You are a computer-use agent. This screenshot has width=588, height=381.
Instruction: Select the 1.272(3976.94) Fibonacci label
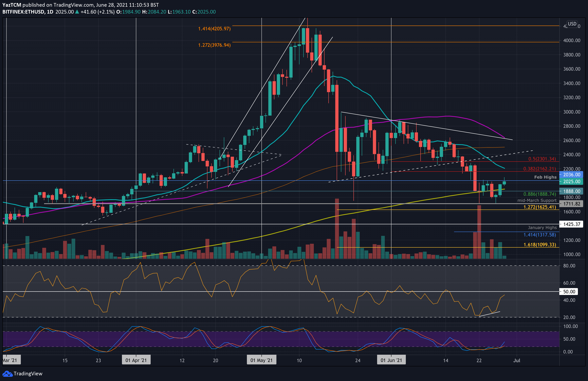tap(214, 45)
